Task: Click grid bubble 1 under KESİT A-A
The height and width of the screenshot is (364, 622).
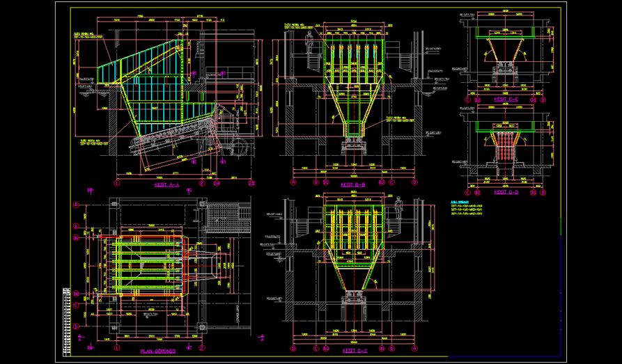Action: 117,184
